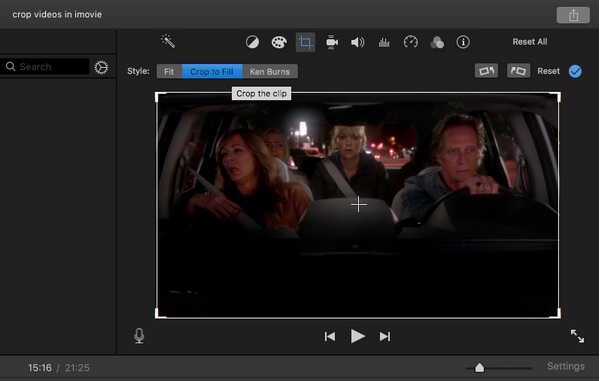Click the voiceover microphone icon

(x=139, y=336)
